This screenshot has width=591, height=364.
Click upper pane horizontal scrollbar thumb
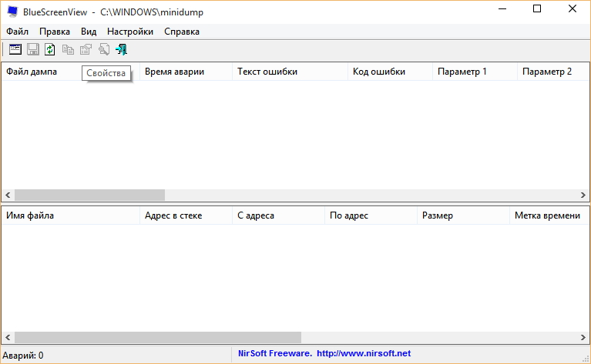coord(89,195)
